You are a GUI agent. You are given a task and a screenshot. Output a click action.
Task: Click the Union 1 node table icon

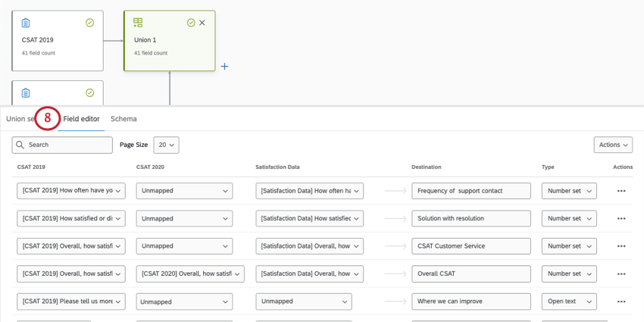(x=138, y=23)
